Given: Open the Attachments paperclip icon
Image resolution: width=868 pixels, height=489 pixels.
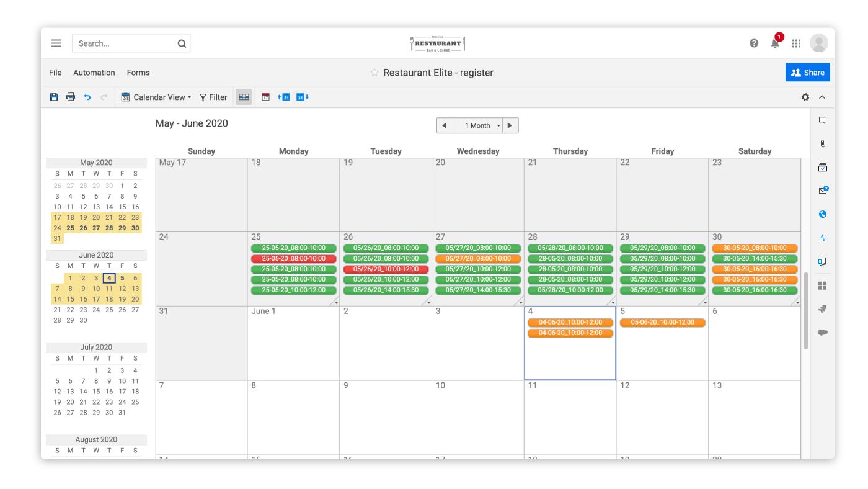Looking at the screenshot, I should click(x=823, y=144).
